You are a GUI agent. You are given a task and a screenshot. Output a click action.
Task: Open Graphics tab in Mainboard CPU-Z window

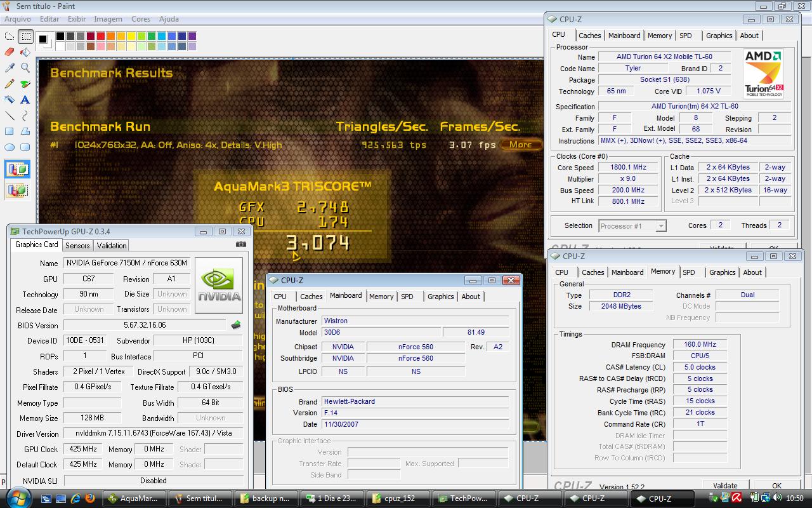point(440,297)
